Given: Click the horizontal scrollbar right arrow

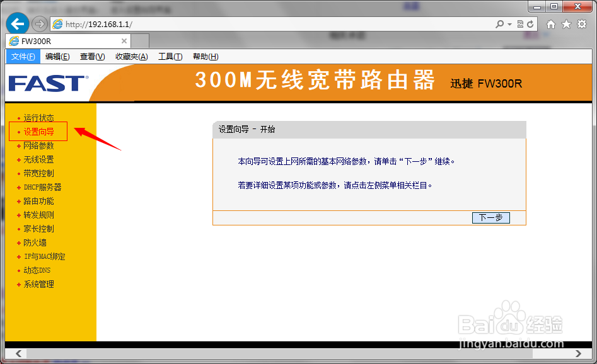Looking at the screenshot, I should pos(578,353).
